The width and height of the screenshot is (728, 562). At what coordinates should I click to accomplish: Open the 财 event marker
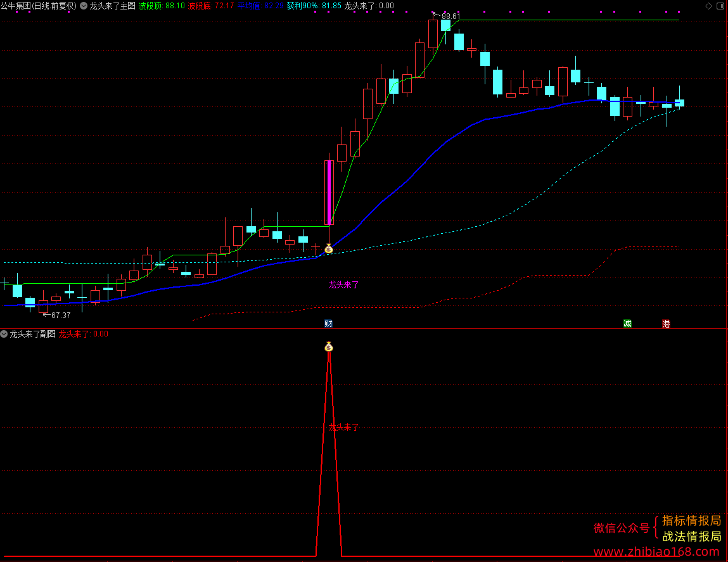(x=328, y=324)
